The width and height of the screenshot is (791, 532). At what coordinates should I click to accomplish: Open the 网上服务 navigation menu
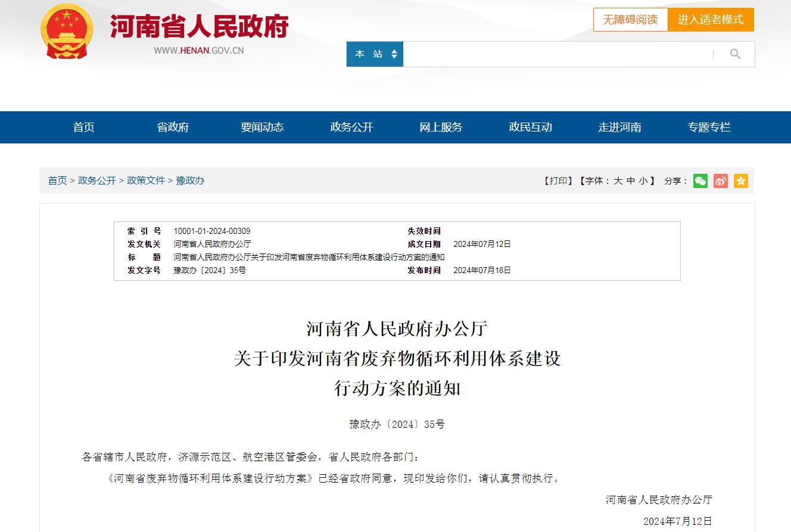coord(441,127)
